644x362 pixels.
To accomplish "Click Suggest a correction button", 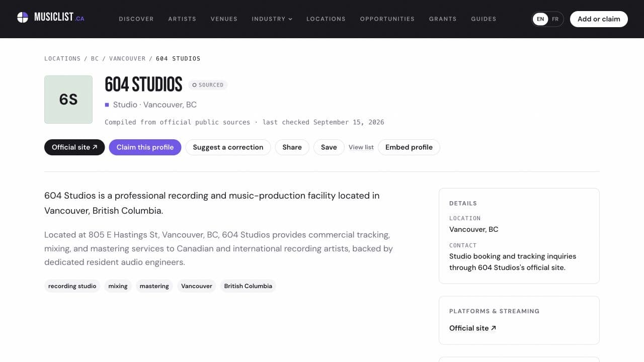I will (228, 147).
